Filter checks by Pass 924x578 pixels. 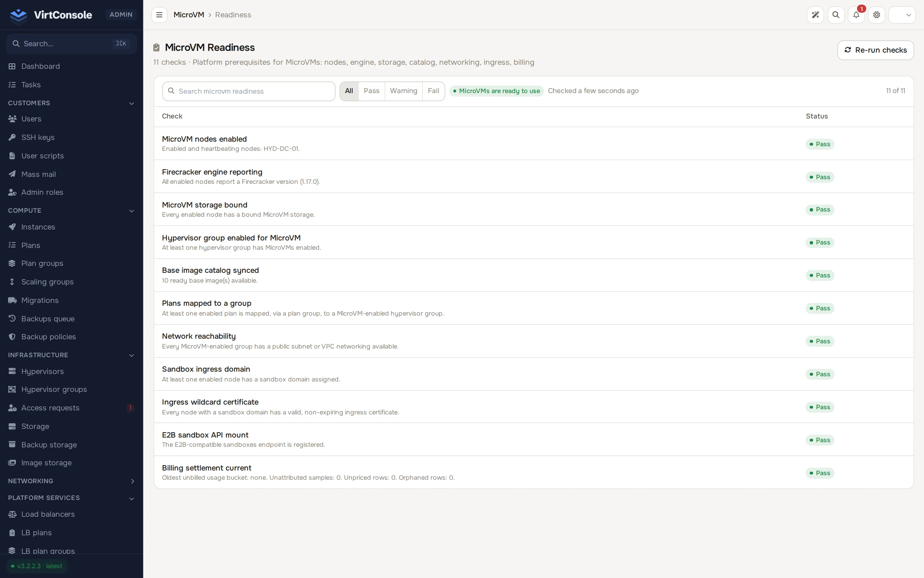tap(372, 91)
